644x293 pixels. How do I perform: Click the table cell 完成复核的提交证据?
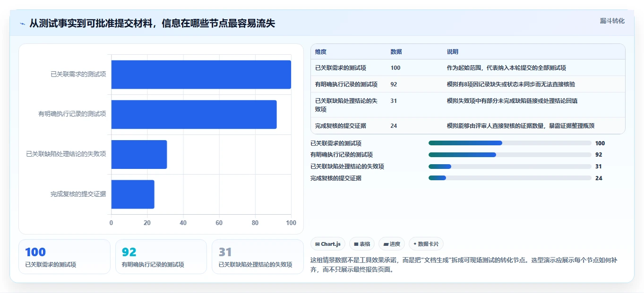pyautogui.click(x=341, y=126)
